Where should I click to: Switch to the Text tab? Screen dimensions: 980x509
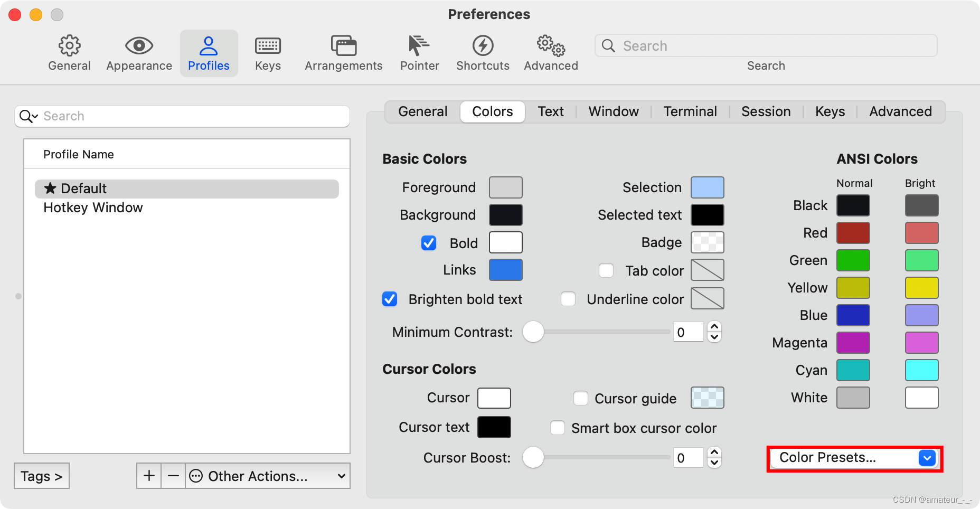click(551, 111)
